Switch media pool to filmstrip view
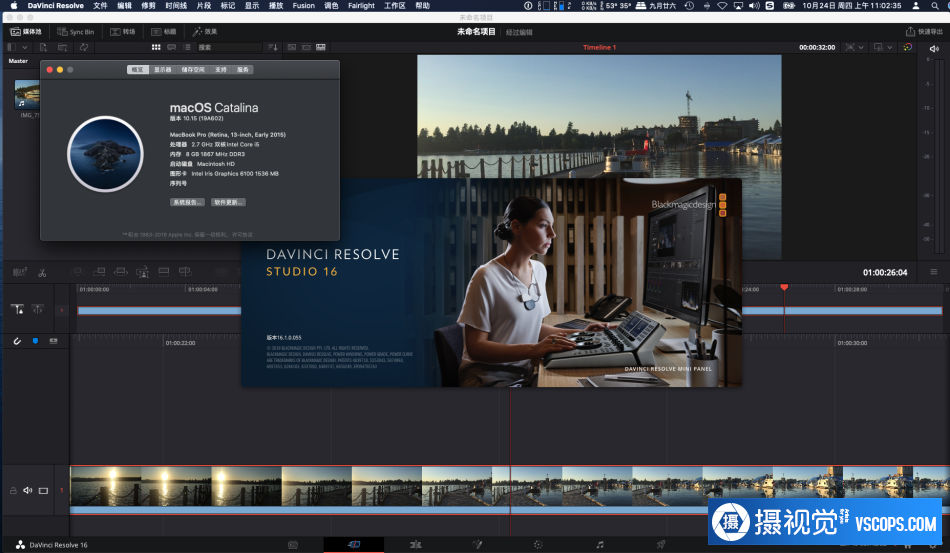Screen dimensions: 950x553 click(171, 47)
